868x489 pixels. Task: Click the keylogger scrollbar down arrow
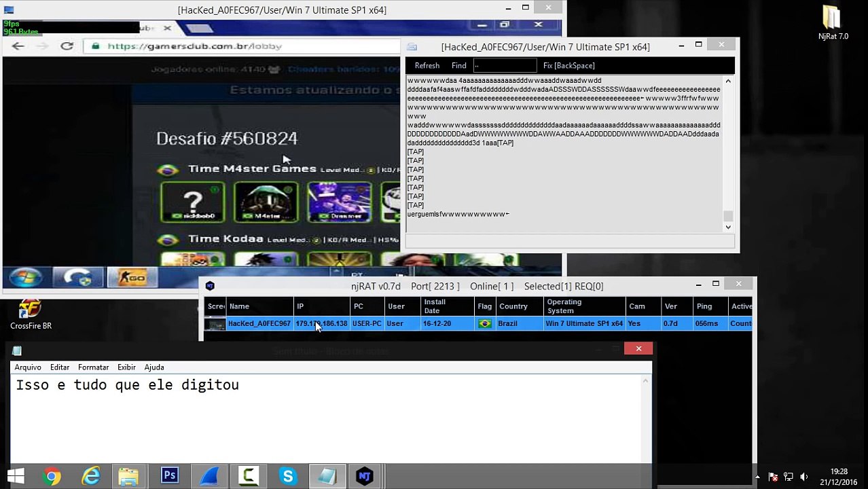[728, 227]
